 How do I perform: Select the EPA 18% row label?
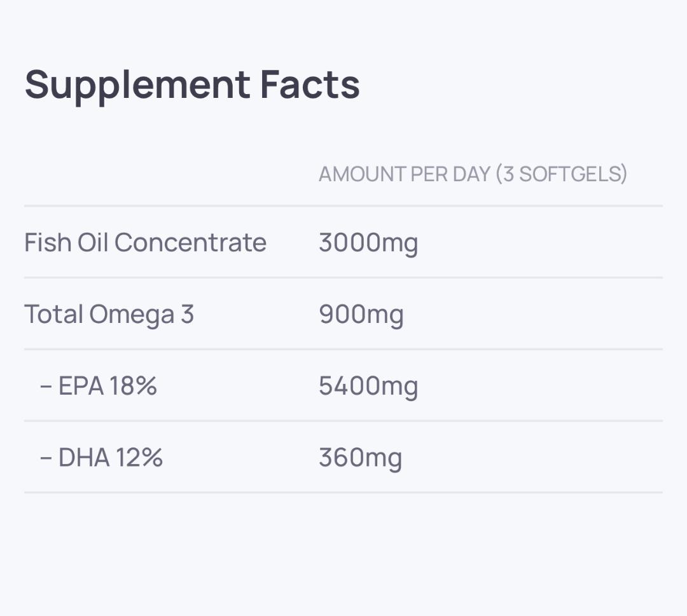(98, 386)
